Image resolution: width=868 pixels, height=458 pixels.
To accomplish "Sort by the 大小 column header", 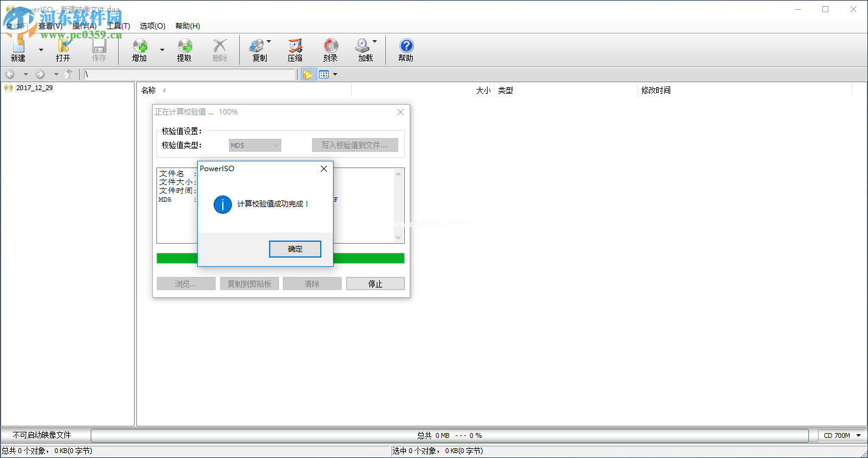I will pos(423,90).
